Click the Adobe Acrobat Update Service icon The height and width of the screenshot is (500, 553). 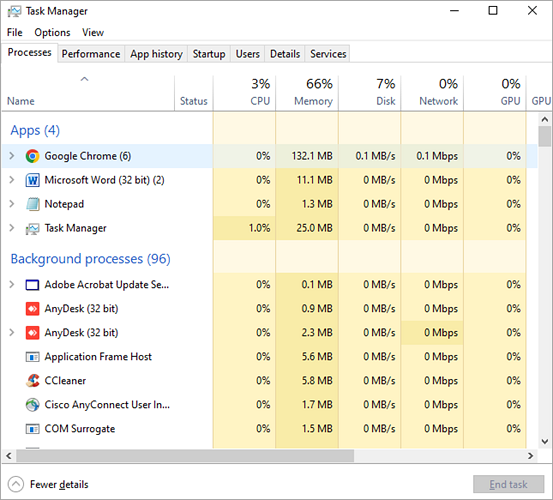click(x=32, y=285)
